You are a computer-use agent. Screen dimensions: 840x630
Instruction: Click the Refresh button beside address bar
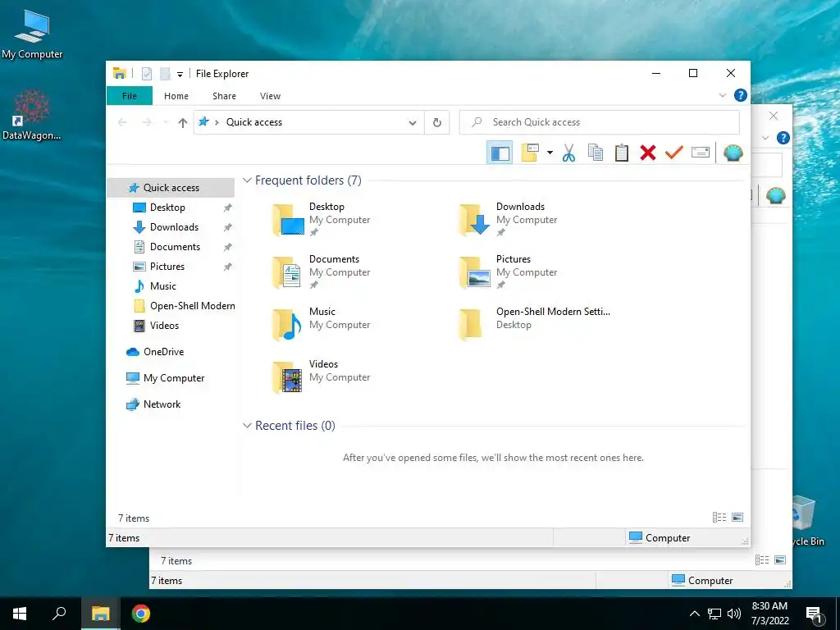pyautogui.click(x=437, y=123)
